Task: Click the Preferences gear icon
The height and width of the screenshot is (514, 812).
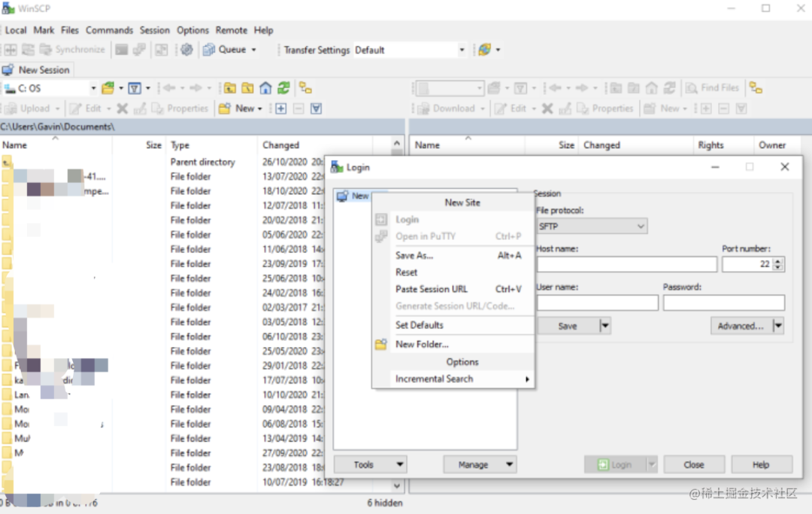Action: (x=186, y=50)
